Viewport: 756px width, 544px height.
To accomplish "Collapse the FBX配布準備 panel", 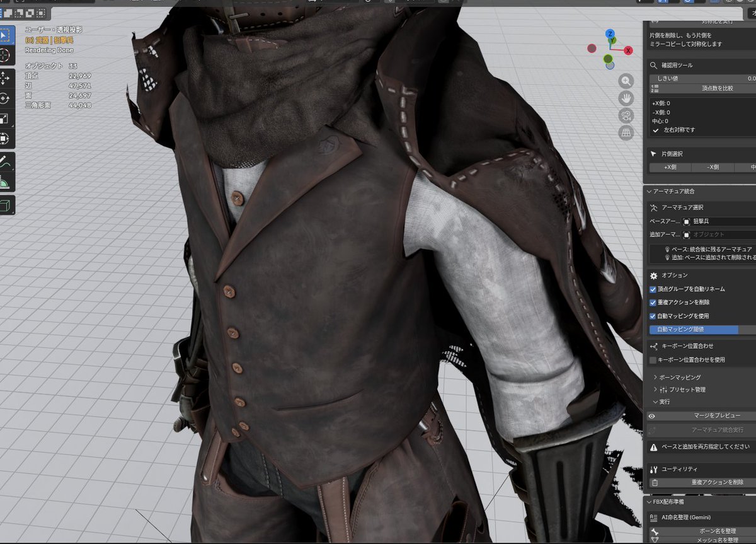I will [648, 502].
